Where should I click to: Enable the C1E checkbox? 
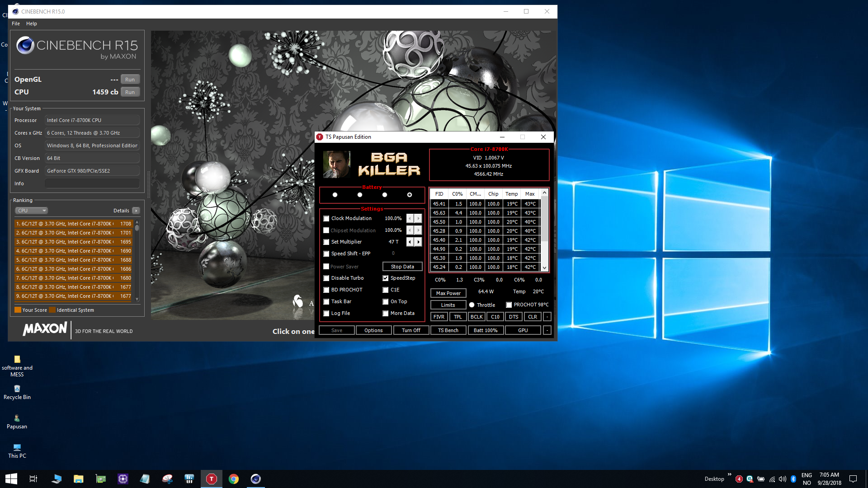click(386, 290)
